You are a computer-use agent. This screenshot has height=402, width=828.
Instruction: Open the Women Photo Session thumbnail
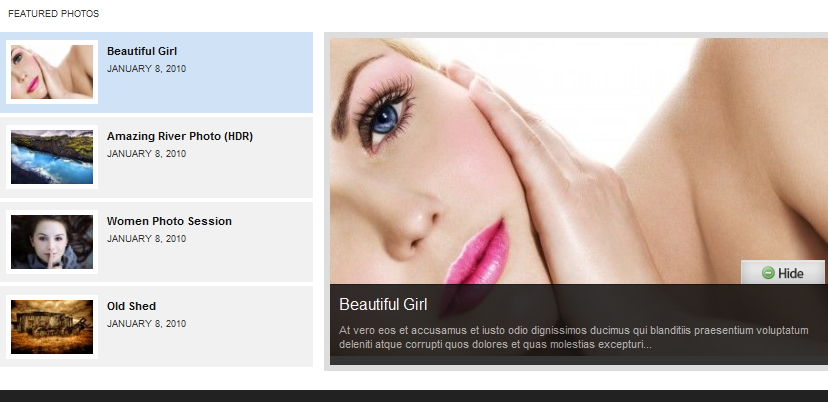point(52,242)
